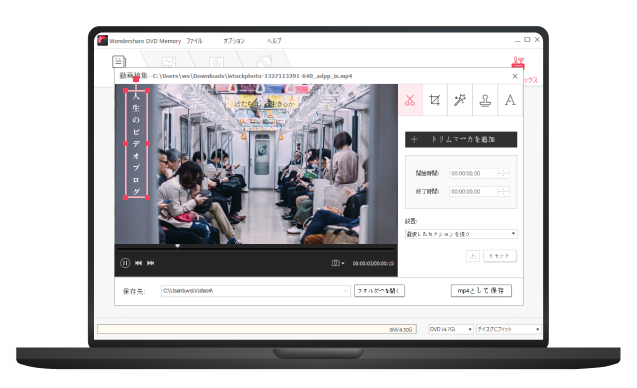Open the Watermark stamp tab
This screenshot has height=388, width=637.
click(485, 100)
